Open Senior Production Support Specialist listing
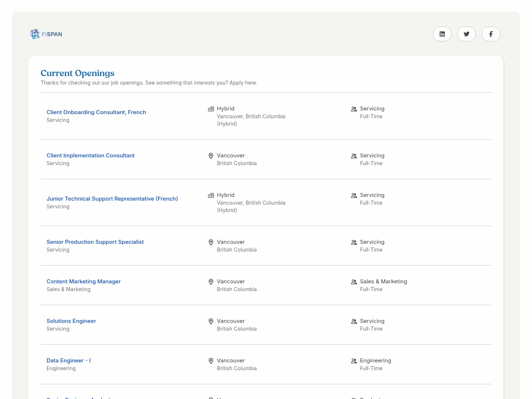 [x=95, y=242]
